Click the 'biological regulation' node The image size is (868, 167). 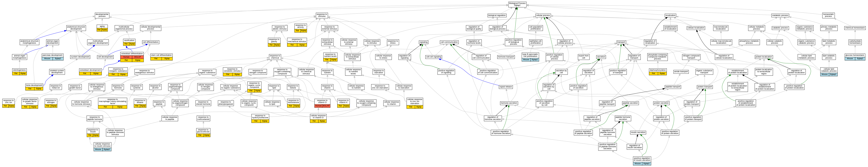click(497, 15)
